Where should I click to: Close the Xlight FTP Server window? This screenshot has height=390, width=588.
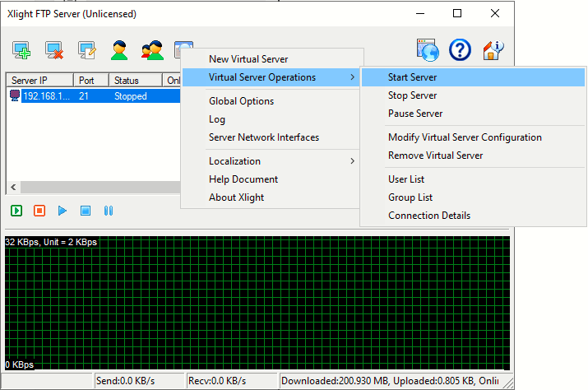pyautogui.click(x=494, y=13)
